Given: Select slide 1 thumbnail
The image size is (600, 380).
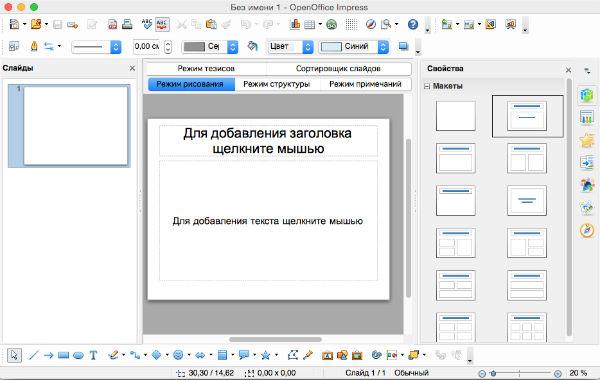Looking at the screenshot, I should pyautogui.click(x=75, y=126).
